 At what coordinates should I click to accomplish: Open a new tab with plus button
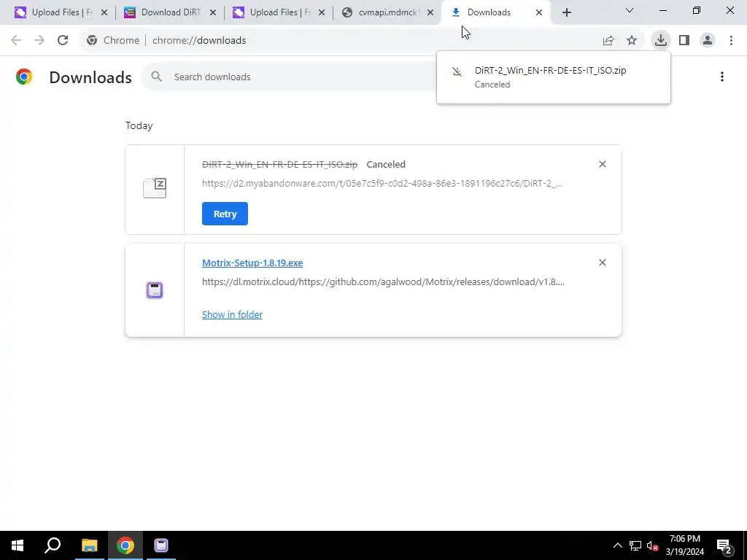click(x=566, y=12)
